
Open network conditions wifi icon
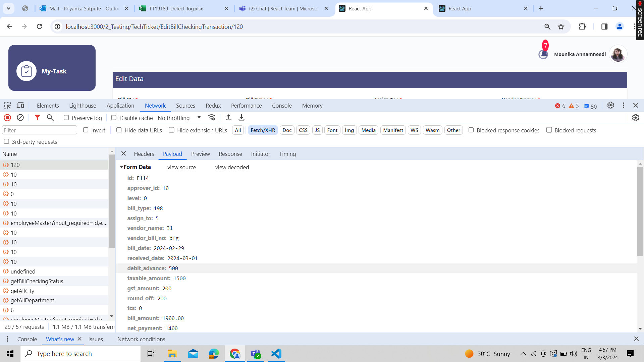click(x=212, y=118)
